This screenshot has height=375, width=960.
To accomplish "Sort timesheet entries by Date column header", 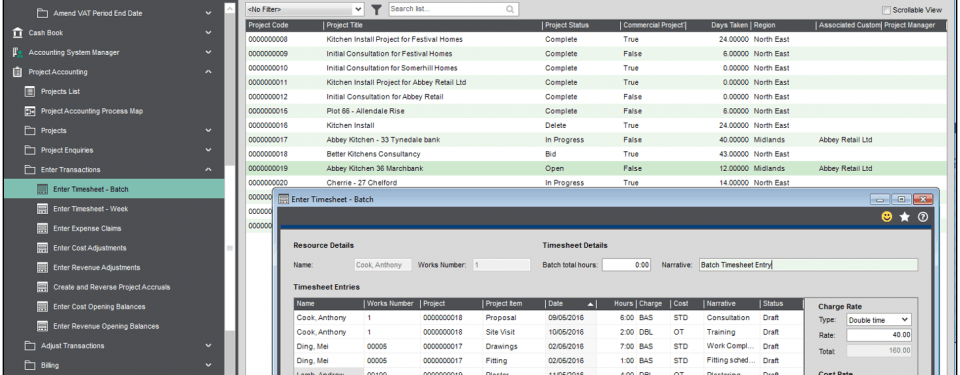I will pos(570,303).
